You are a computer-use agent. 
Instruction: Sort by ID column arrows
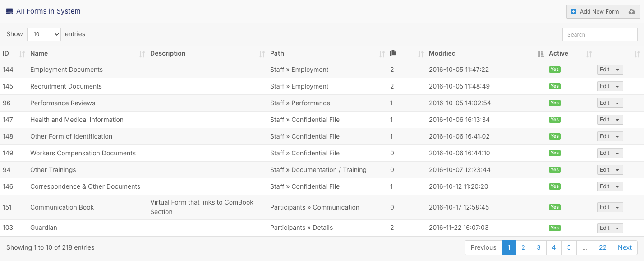point(22,54)
